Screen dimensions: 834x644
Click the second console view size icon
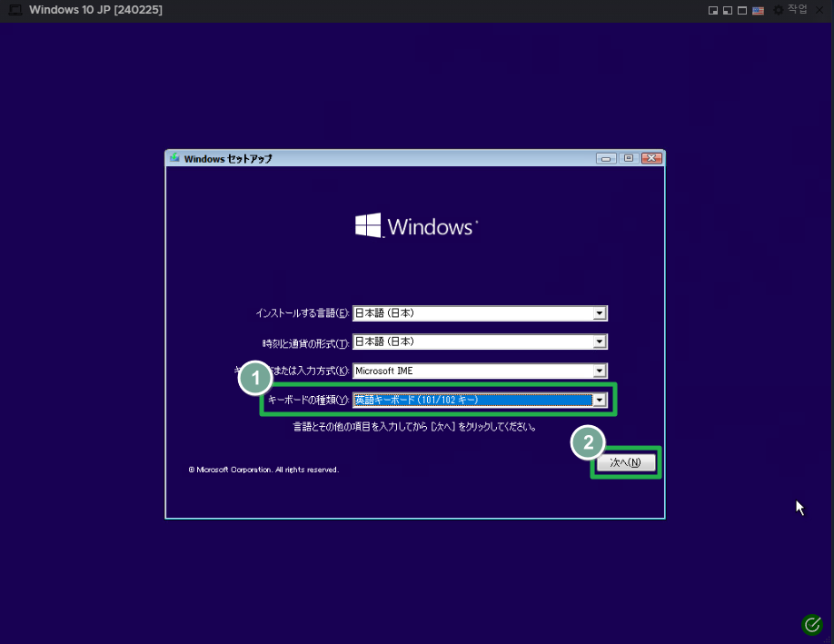pyautogui.click(x=728, y=10)
